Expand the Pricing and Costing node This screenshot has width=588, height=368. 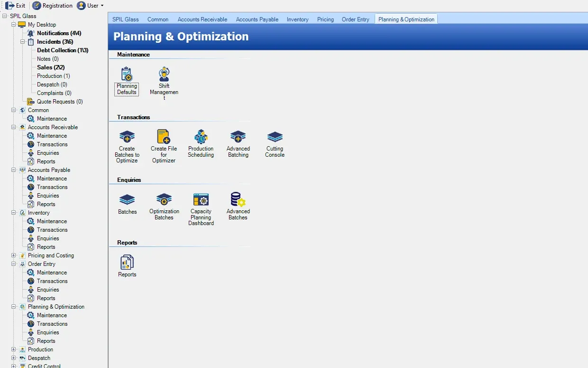pyautogui.click(x=14, y=255)
